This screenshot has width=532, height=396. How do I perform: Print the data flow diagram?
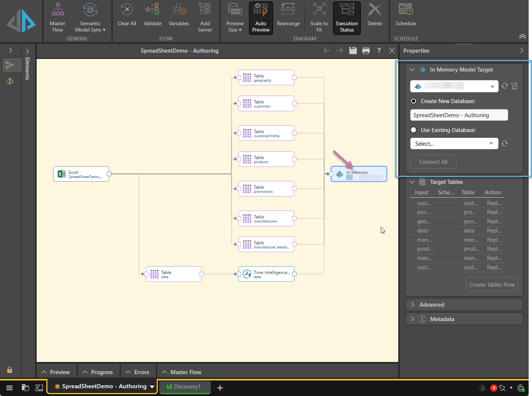point(366,50)
